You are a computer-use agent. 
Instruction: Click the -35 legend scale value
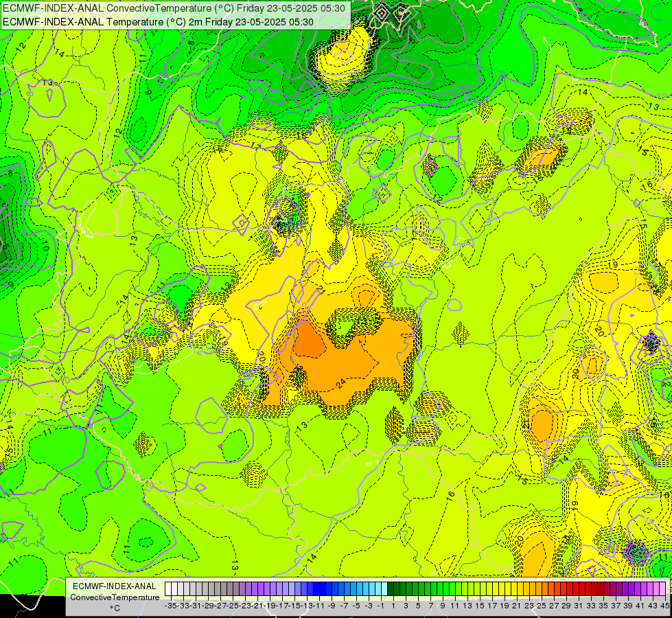click(170, 606)
